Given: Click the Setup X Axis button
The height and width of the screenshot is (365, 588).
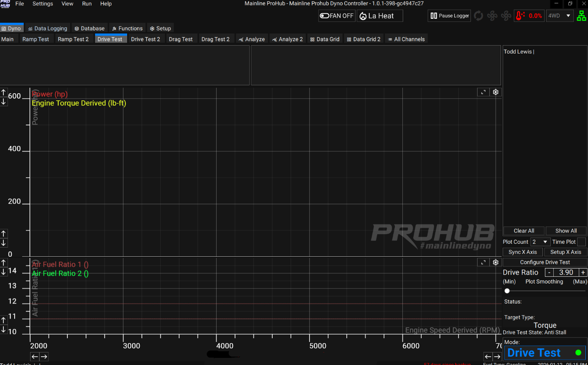Looking at the screenshot, I should click(566, 252).
